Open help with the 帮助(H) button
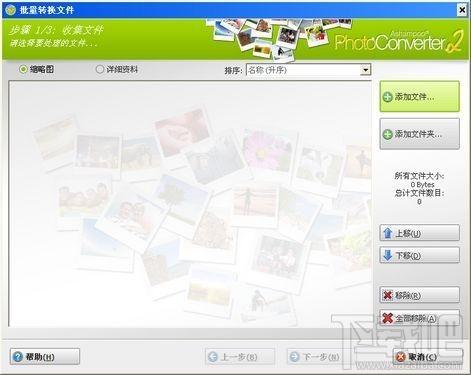This screenshot has height=375, width=471. [x=45, y=357]
